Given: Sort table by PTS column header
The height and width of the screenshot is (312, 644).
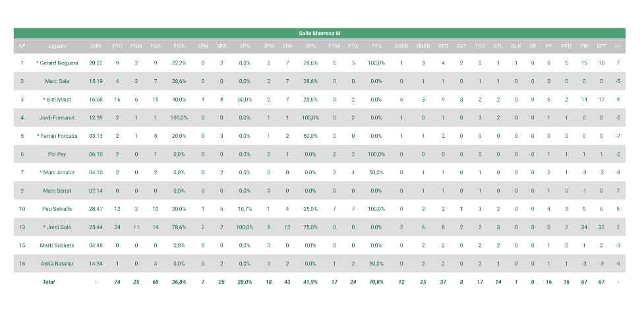Looking at the screenshot, I should [x=117, y=46].
